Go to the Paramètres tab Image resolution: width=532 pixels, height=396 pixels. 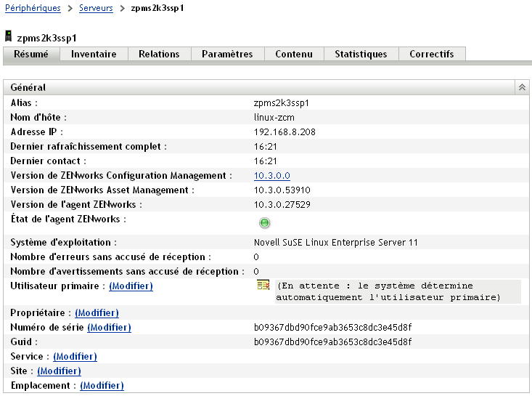227,54
